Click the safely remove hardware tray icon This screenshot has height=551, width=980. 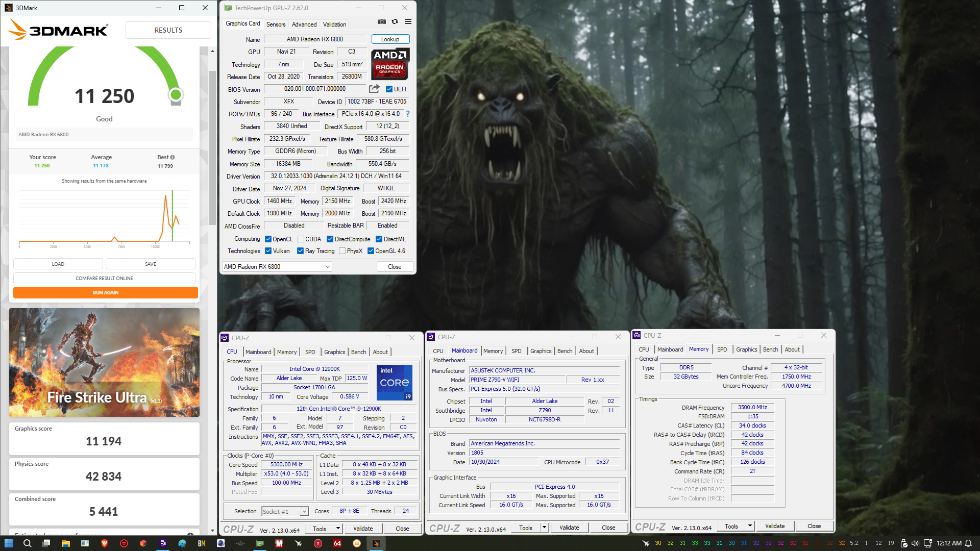pyautogui.click(x=904, y=543)
